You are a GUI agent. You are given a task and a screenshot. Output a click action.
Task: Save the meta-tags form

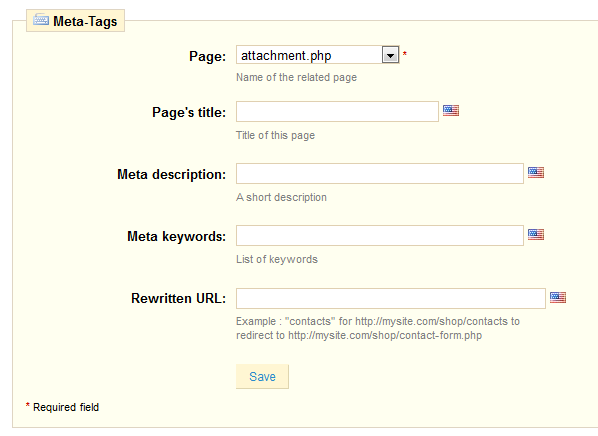tap(262, 376)
